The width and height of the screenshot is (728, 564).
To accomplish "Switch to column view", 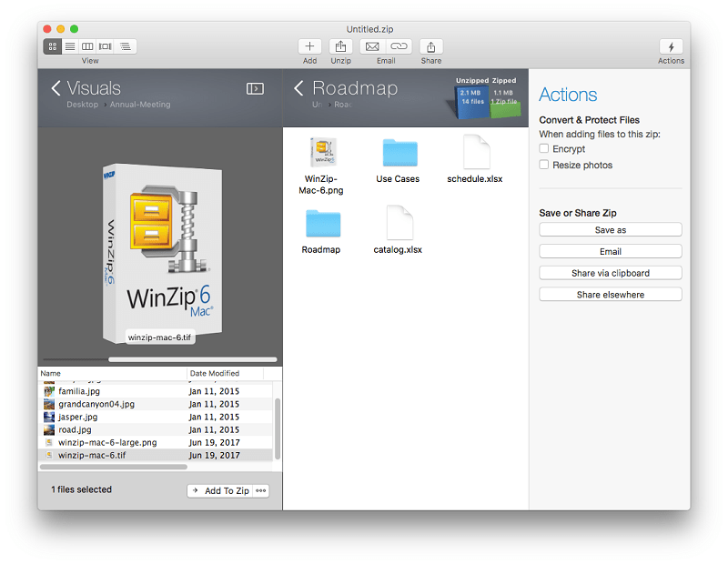I will pos(87,46).
